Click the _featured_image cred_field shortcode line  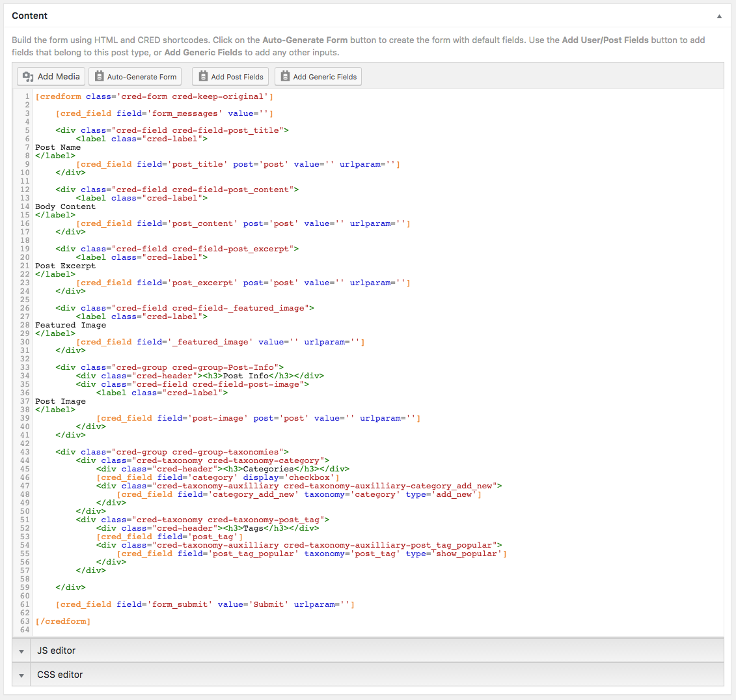coord(220,342)
